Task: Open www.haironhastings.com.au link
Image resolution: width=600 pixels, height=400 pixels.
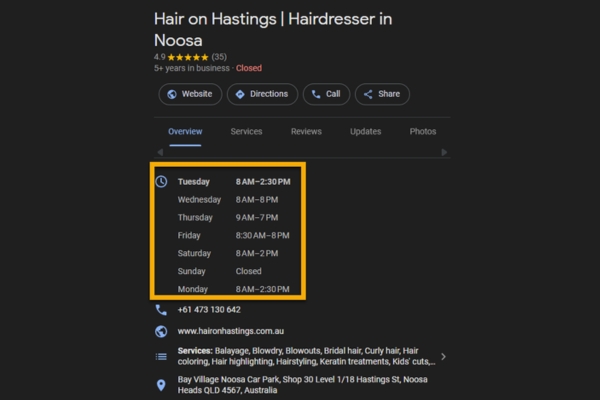Action: tap(231, 331)
